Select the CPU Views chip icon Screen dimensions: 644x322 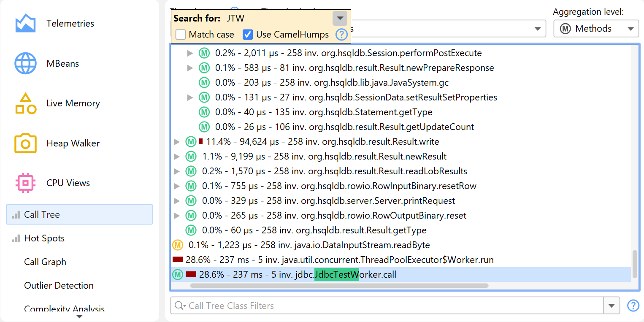(25, 183)
